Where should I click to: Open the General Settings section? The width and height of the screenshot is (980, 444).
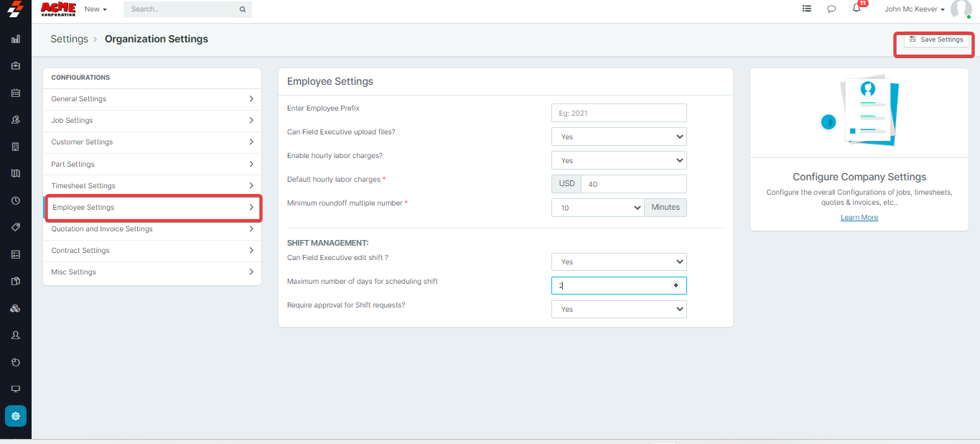pos(152,99)
